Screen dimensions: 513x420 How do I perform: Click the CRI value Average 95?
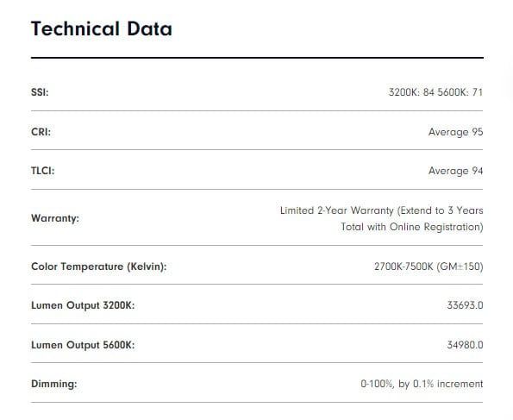[x=456, y=132]
